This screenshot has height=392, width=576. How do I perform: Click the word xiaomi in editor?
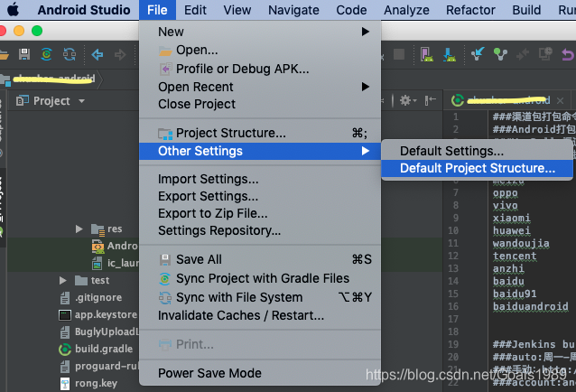[511, 219]
